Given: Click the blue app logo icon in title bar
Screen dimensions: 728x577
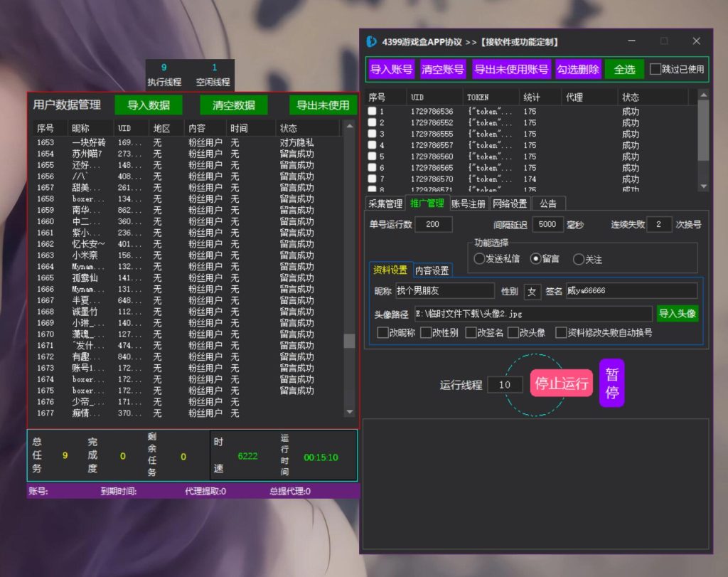Looking at the screenshot, I should coord(371,42).
